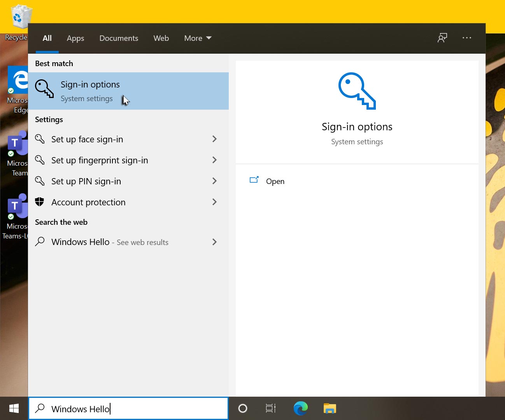Switch to the Documents tab
This screenshot has width=505, height=420.
pos(119,38)
